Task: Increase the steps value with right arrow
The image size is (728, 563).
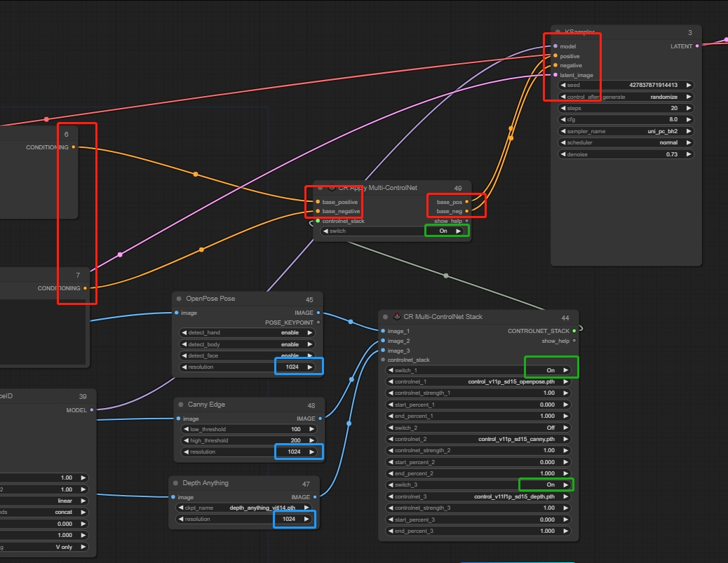Action: 689,108
